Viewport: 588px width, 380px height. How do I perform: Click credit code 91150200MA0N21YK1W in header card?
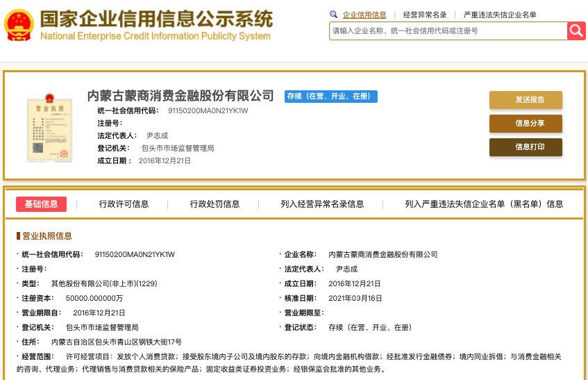(x=208, y=110)
